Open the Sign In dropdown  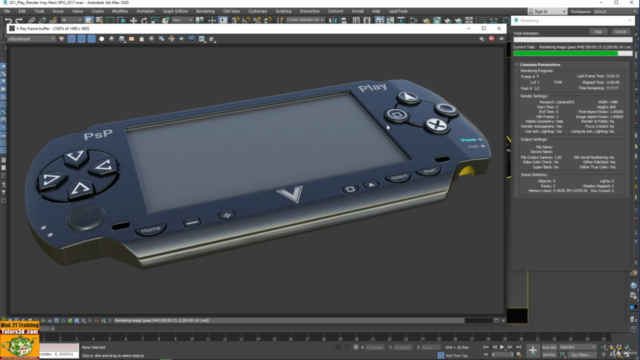pos(547,11)
